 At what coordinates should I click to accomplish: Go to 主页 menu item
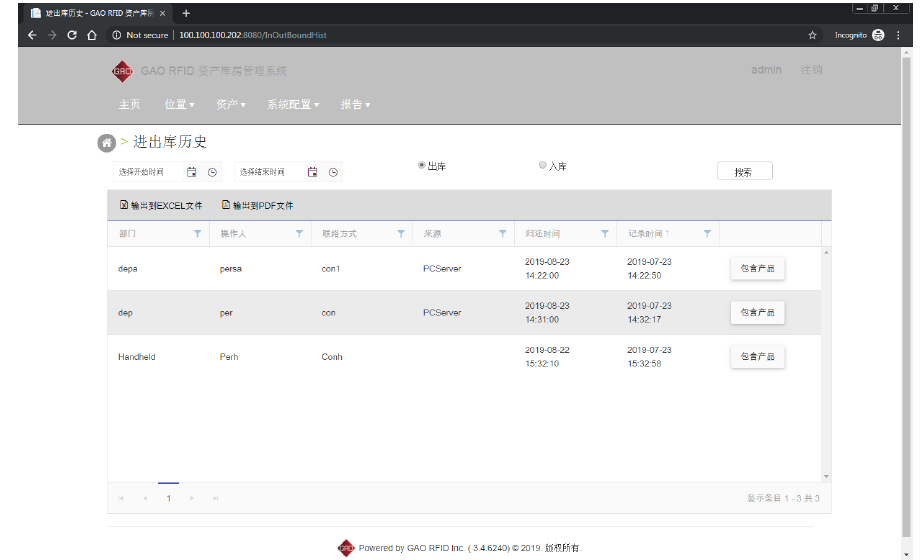coord(129,105)
